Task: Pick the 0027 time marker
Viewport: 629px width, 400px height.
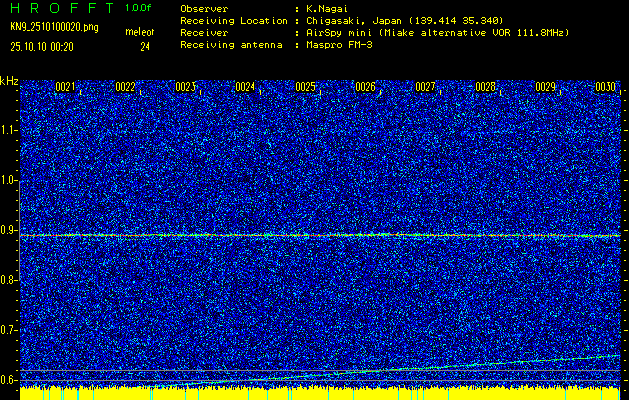Action: click(425, 87)
